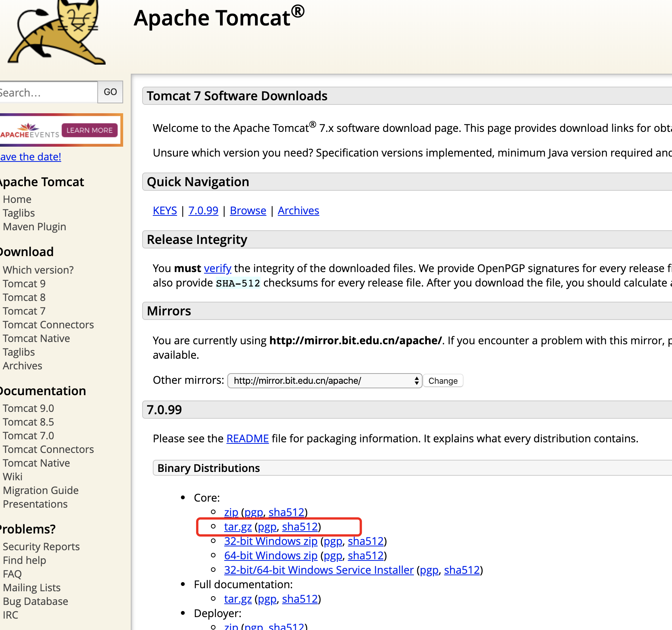The width and height of the screenshot is (672, 630).
Task: Open the README file link
Action: point(247,439)
